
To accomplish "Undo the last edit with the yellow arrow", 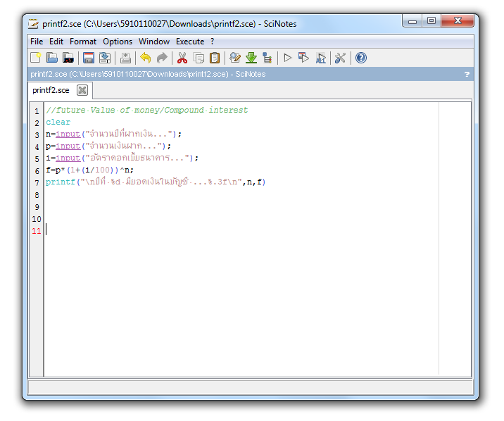I will [x=146, y=58].
